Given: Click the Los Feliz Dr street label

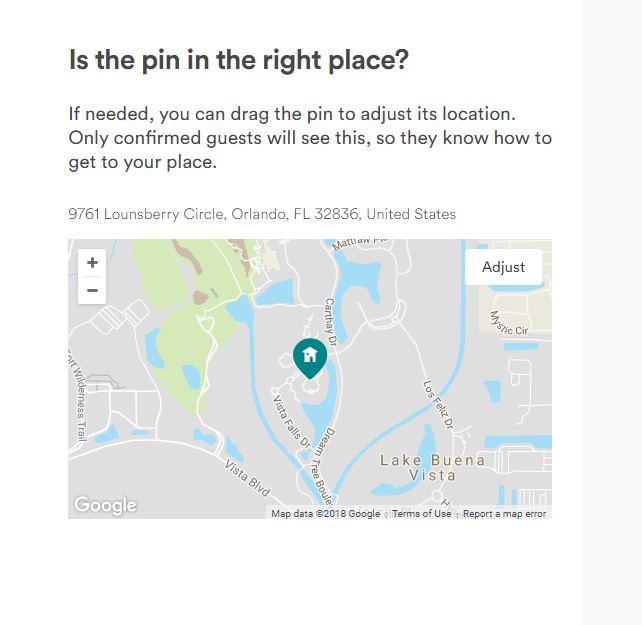Looking at the screenshot, I should [439, 405].
